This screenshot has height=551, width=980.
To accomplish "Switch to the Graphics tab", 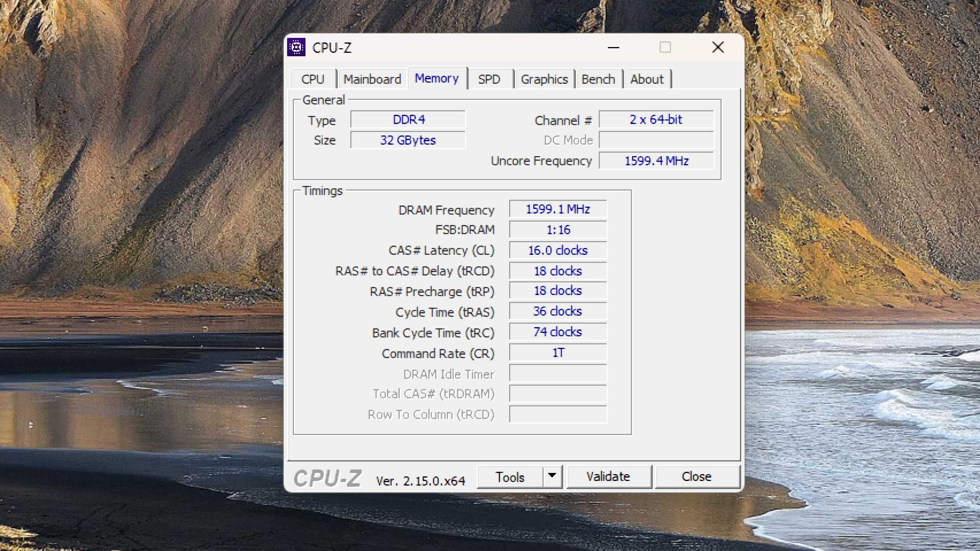I will click(544, 79).
